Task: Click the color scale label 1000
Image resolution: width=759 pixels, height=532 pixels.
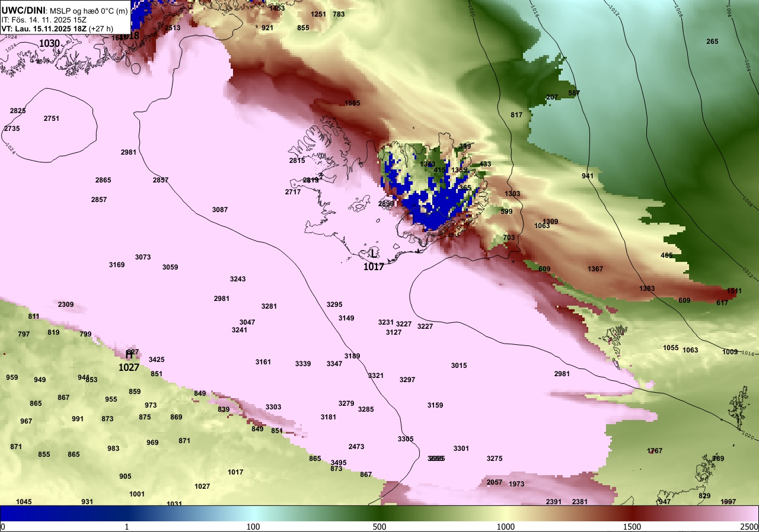Action: point(506,527)
